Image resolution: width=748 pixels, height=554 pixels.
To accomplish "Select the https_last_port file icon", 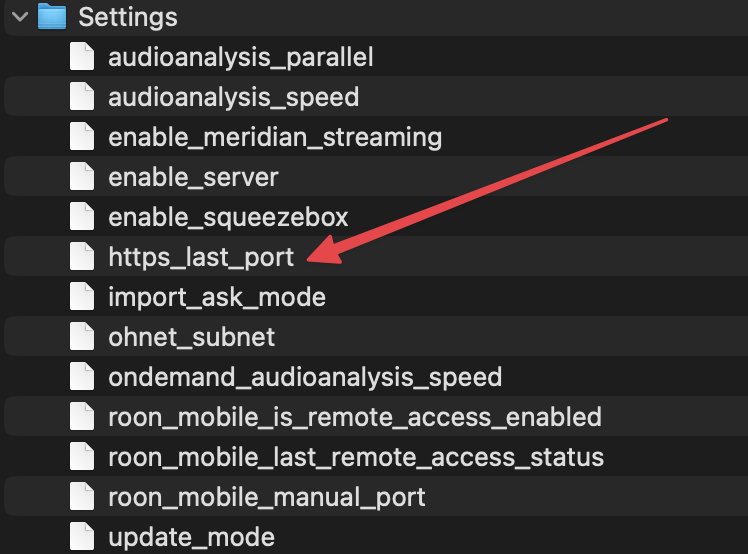I will (82, 257).
